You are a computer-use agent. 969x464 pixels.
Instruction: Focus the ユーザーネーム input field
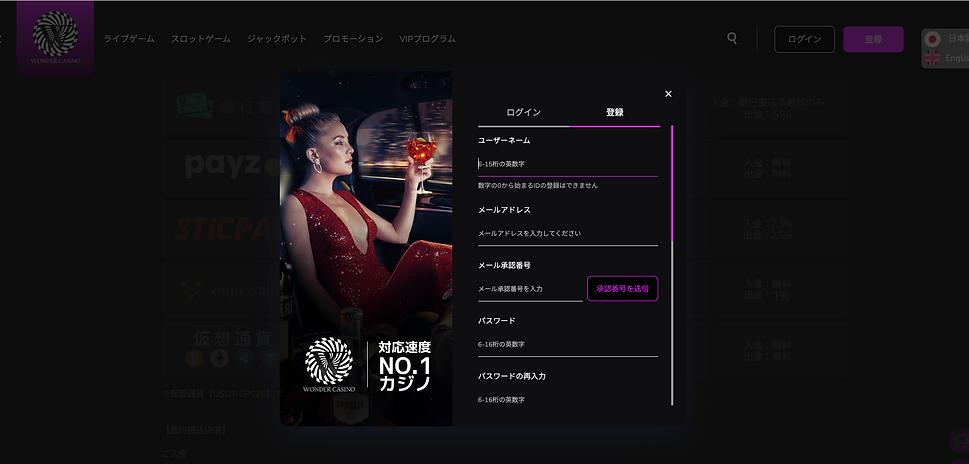tap(568, 164)
